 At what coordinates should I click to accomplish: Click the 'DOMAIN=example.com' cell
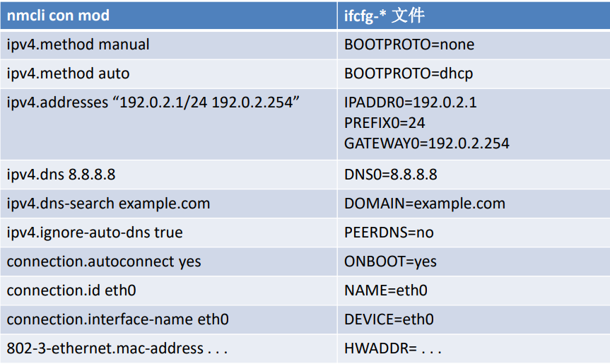(474, 204)
